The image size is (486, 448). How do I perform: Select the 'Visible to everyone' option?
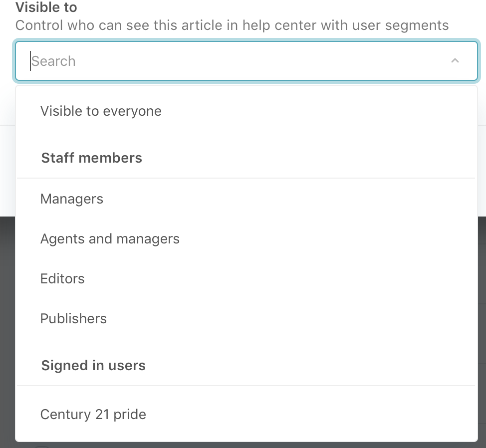101,111
